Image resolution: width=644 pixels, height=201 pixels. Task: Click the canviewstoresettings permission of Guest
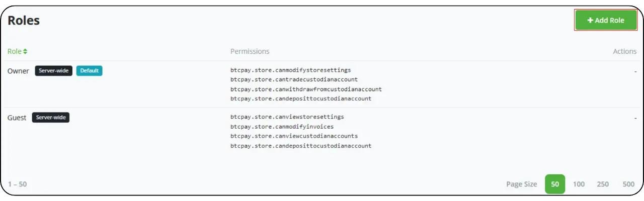287,117
